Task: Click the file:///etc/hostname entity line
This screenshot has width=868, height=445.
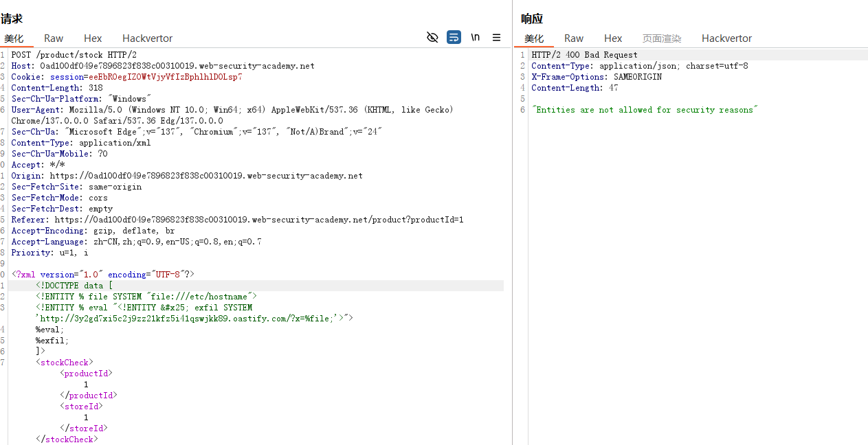Action: 146,297
